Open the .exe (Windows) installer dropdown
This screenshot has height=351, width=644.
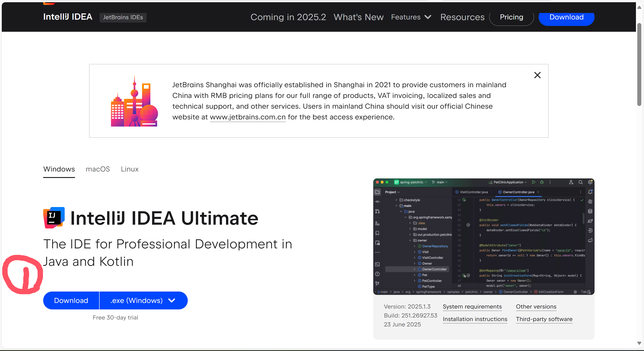pyautogui.click(x=143, y=300)
